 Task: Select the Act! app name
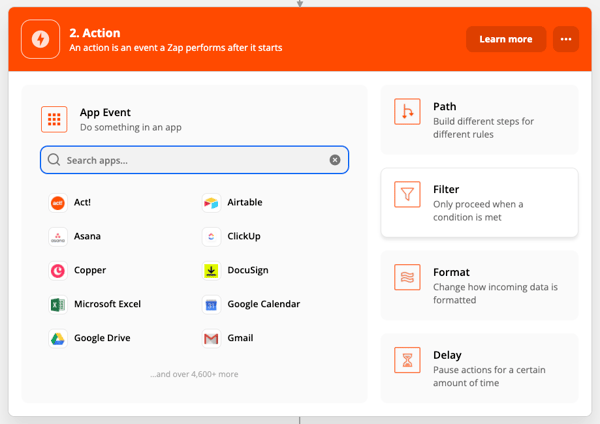pos(82,202)
